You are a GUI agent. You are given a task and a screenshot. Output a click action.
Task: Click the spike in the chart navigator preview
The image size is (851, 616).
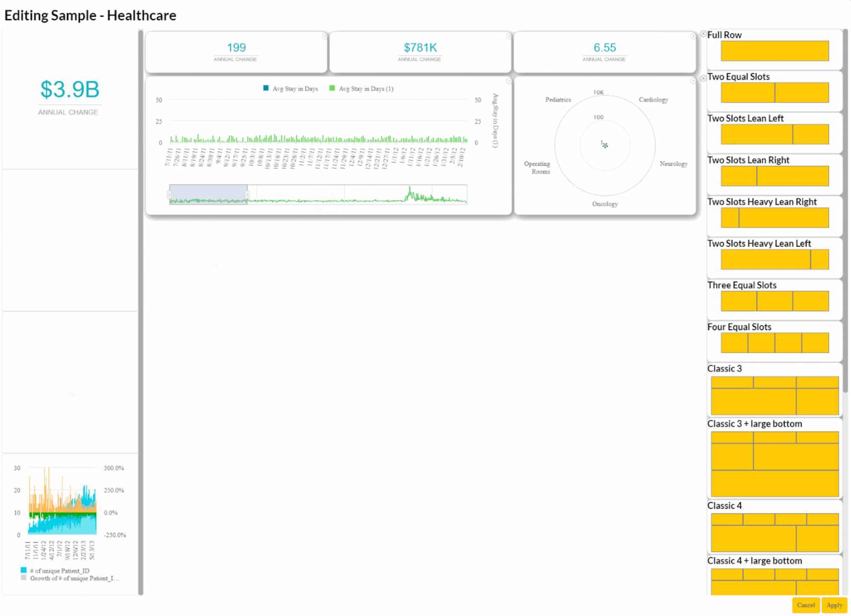point(410,192)
